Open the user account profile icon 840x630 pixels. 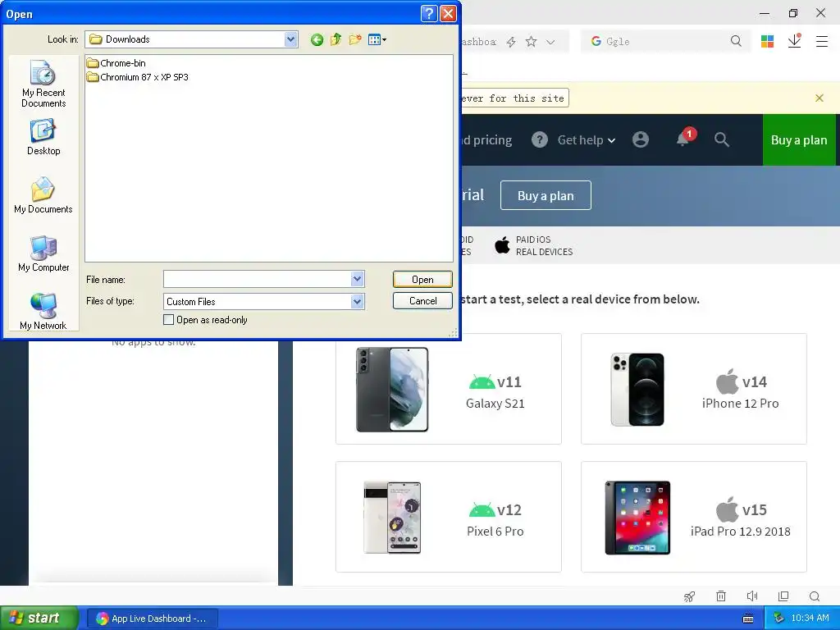[641, 139]
